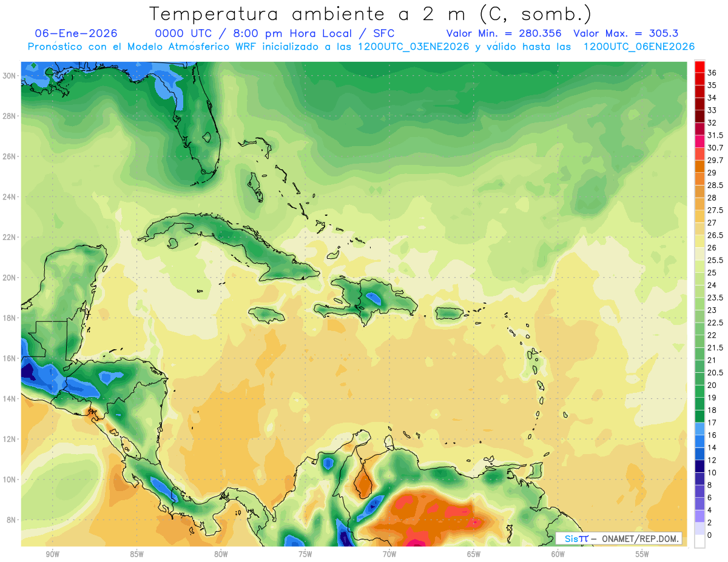Click color scale value 23.5
The image size is (728, 562).
click(x=715, y=298)
